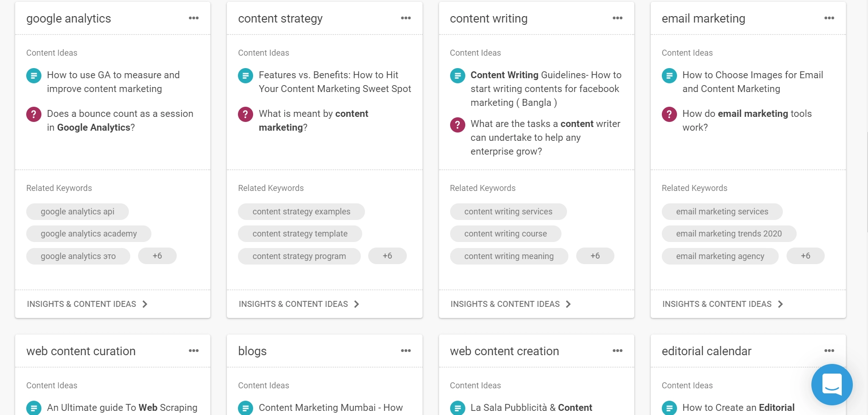Image resolution: width=868 pixels, height=415 pixels.
Task: Click the question icon about content writer tasks
Action: click(457, 123)
